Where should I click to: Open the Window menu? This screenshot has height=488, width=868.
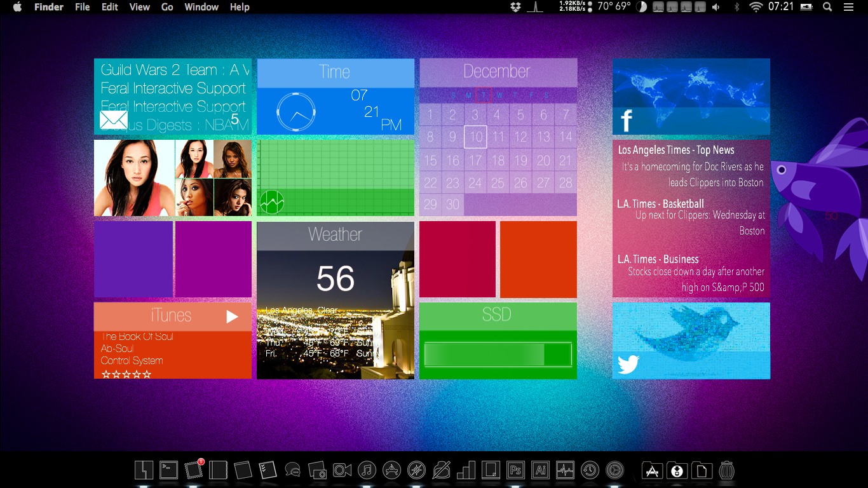[x=201, y=7]
